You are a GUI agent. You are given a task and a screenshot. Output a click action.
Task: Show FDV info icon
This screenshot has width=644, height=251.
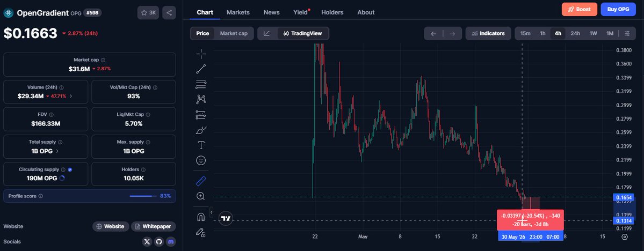click(x=52, y=115)
